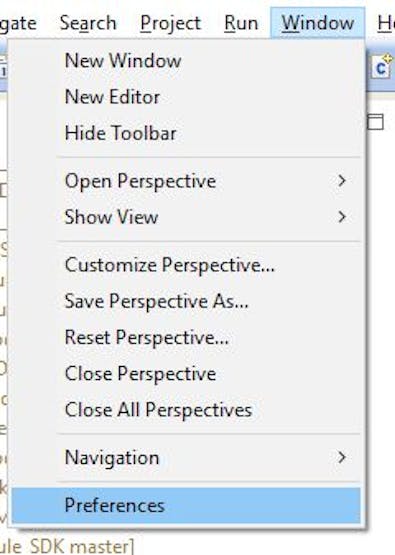Expand the Show View submenu arrow
The height and width of the screenshot is (555, 395).
[342, 217]
